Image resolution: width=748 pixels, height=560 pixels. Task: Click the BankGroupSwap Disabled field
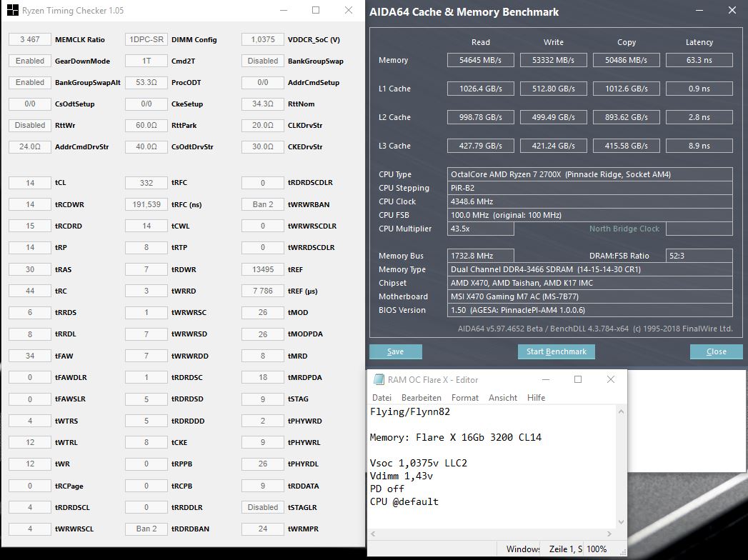[x=262, y=61]
